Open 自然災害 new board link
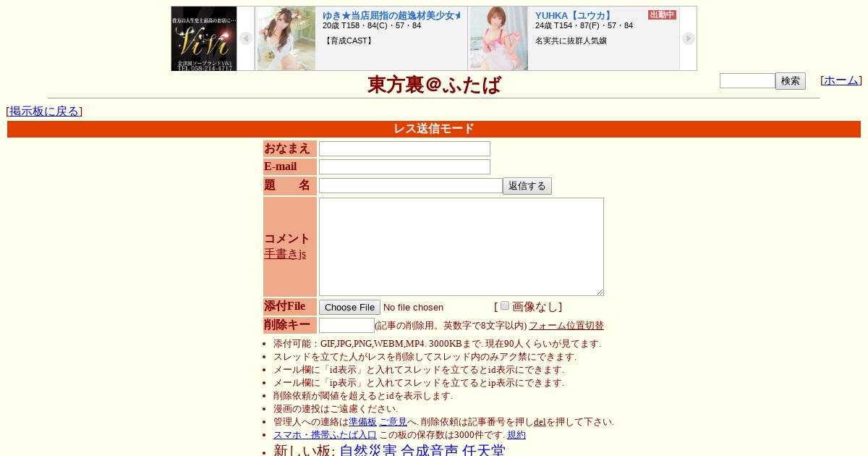Viewport: 868px width, 456px height. click(368, 451)
